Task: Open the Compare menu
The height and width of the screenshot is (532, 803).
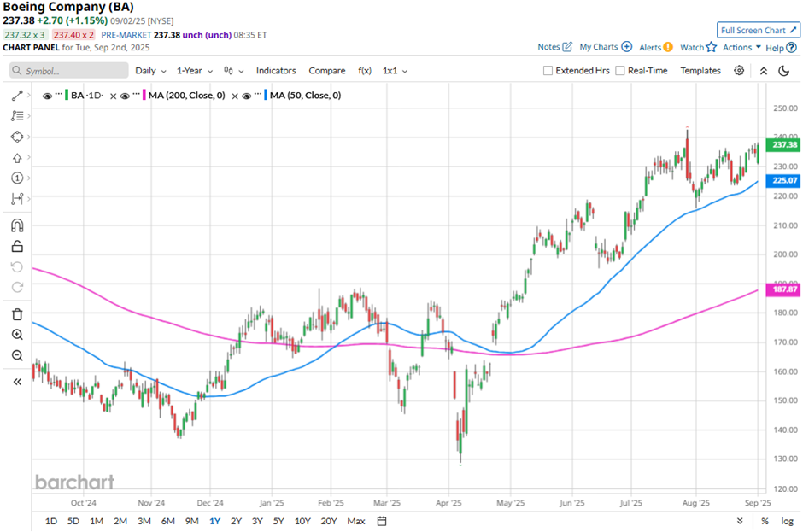Action: click(x=326, y=71)
